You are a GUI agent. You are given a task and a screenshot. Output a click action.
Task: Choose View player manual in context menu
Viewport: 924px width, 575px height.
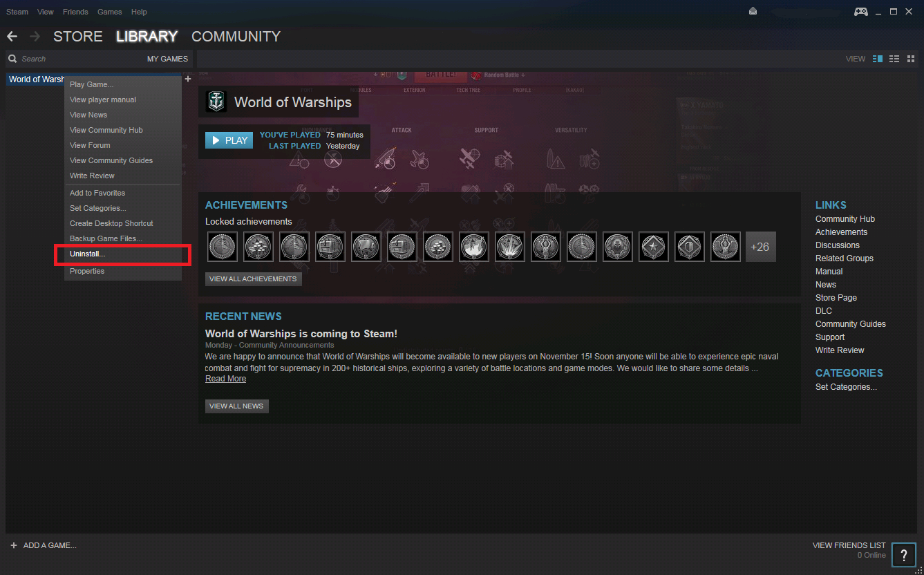(x=123, y=100)
